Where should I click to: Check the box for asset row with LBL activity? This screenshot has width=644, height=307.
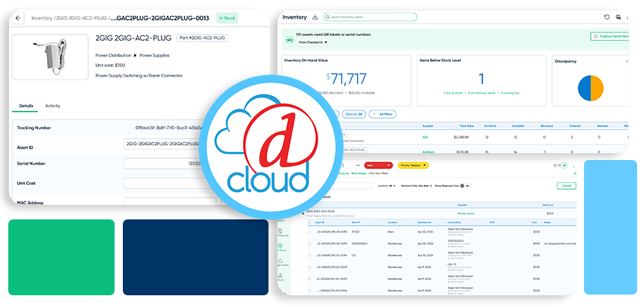(309, 267)
